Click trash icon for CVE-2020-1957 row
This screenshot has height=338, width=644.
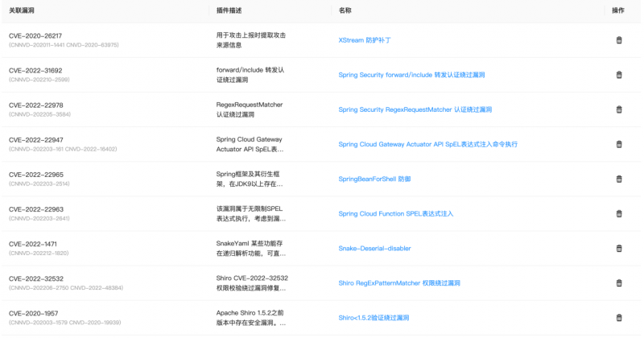tap(619, 318)
